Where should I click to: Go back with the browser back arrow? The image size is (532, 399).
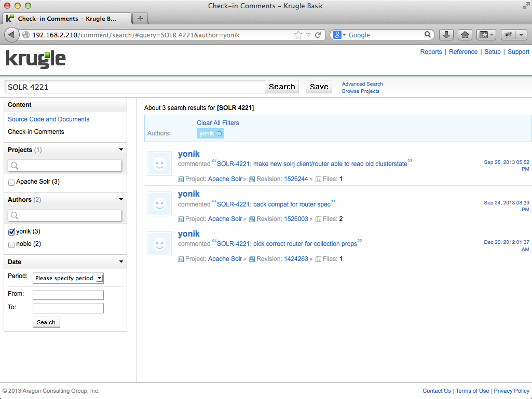[x=11, y=35]
